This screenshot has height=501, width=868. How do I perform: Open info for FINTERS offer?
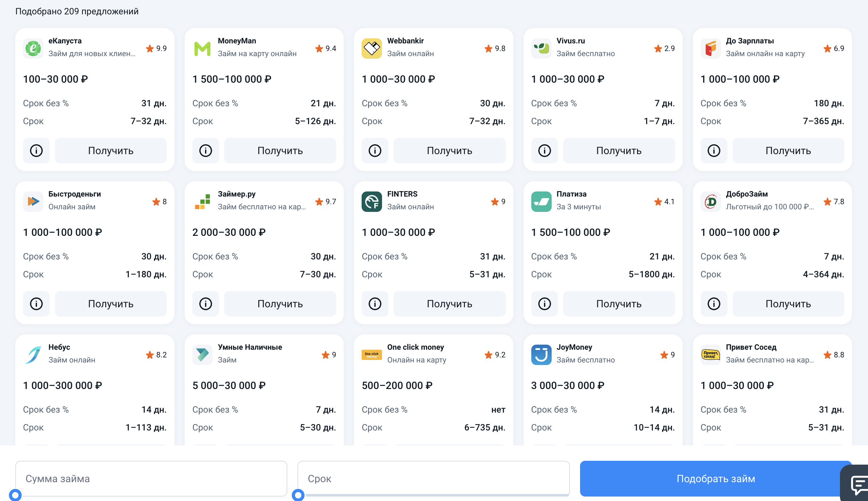click(375, 303)
